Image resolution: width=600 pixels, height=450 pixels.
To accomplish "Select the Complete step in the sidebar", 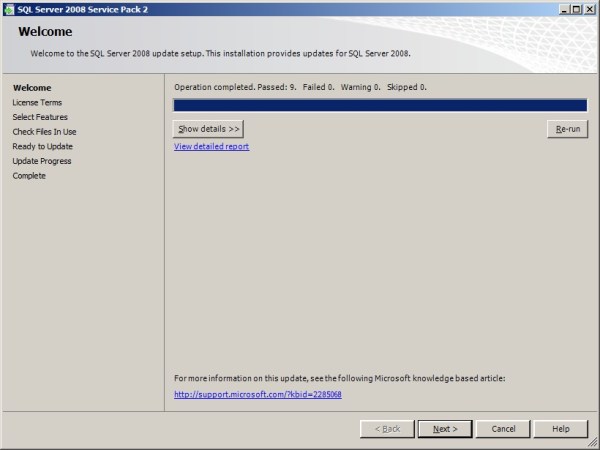I will coord(29,176).
